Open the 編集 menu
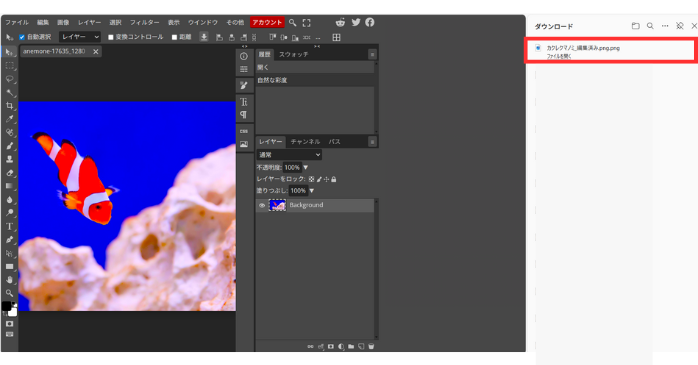Image resolution: width=698 pixels, height=365 pixels. (x=43, y=22)
